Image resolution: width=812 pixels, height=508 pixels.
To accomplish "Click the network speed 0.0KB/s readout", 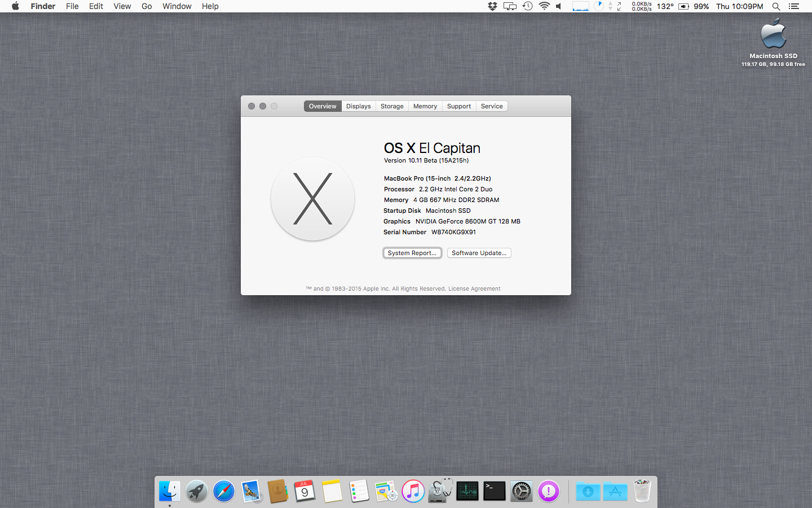I will [x=642, y=6].
